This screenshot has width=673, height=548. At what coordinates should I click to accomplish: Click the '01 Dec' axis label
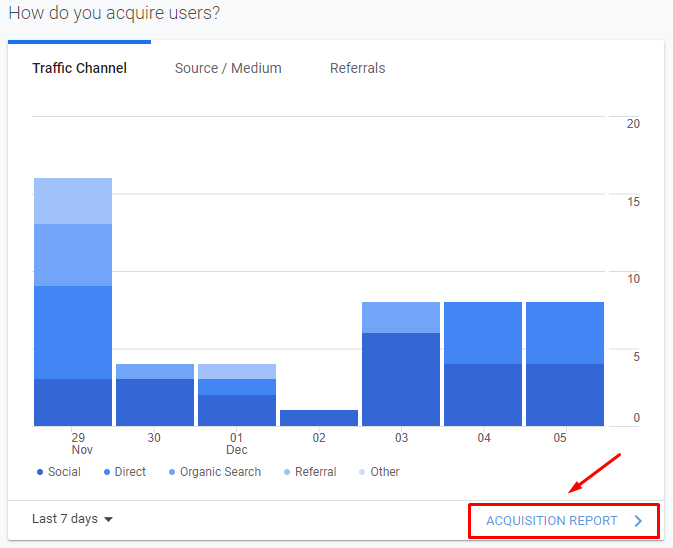237,444
